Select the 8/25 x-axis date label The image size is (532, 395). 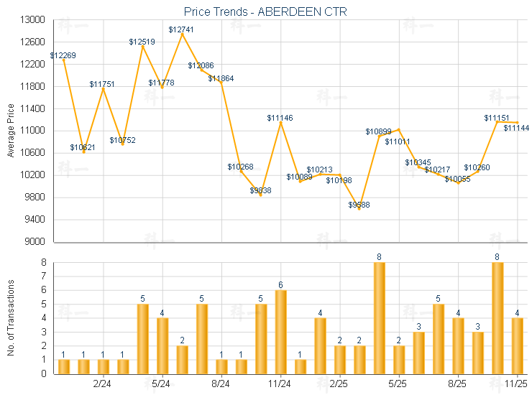click(x=457, y=384)
